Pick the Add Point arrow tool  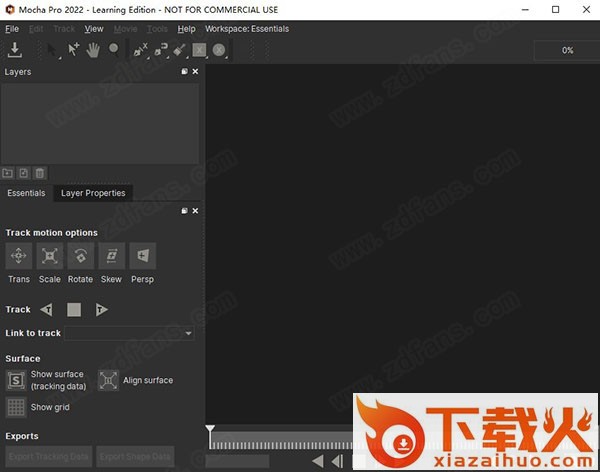pyautogui.click(x=72, y=49)
